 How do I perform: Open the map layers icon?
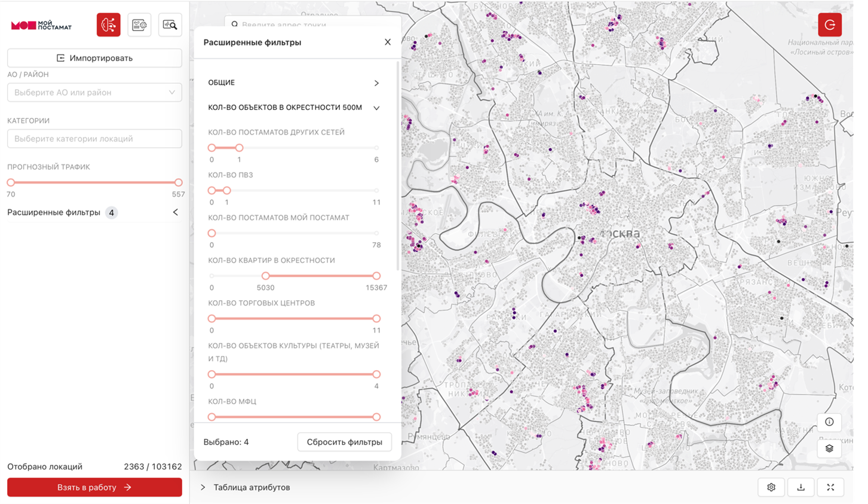[829, 448]
